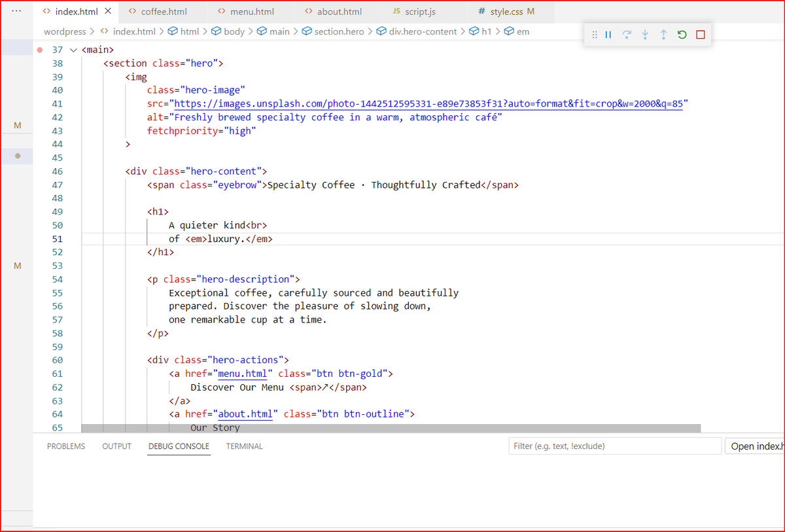785x532 pixels.
Task: Follow the about.html href link on line 64
Action: (245, 414)
